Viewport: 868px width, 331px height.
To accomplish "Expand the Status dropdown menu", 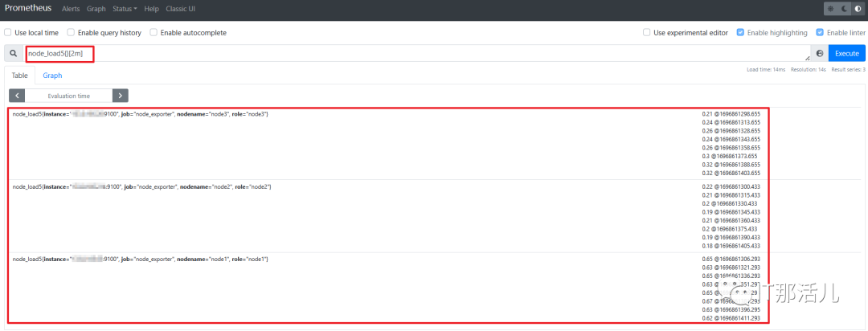I will click(125, 9).
